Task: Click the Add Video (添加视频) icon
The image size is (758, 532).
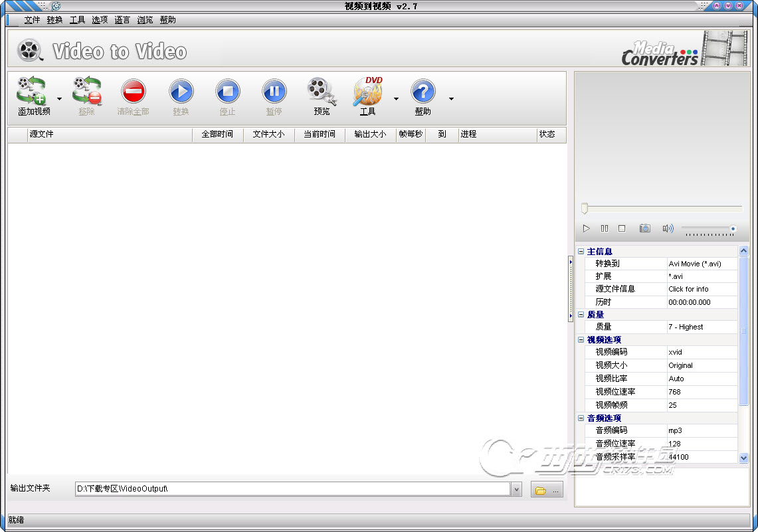Action: point(32,92)
